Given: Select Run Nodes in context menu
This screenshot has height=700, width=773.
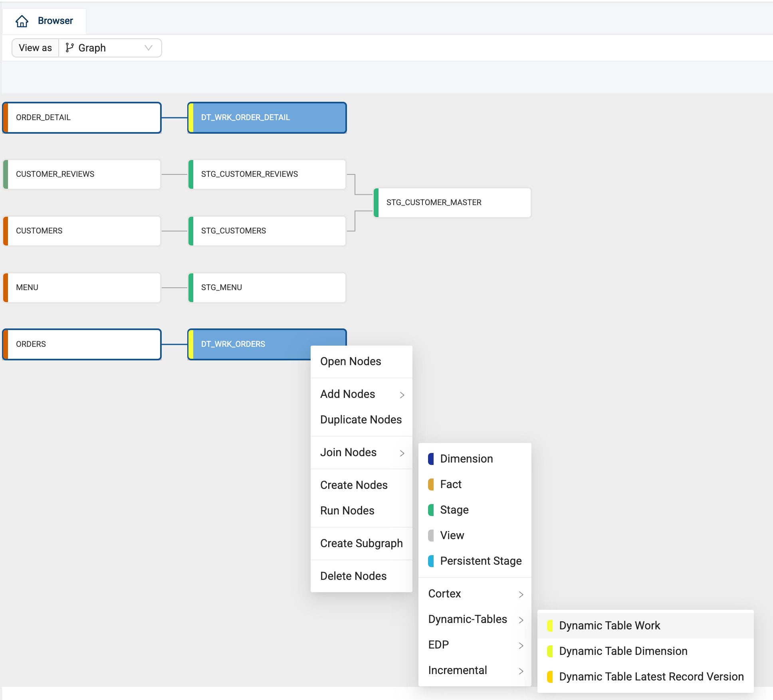Looking at the screenshot, I should tap(347, 510).
